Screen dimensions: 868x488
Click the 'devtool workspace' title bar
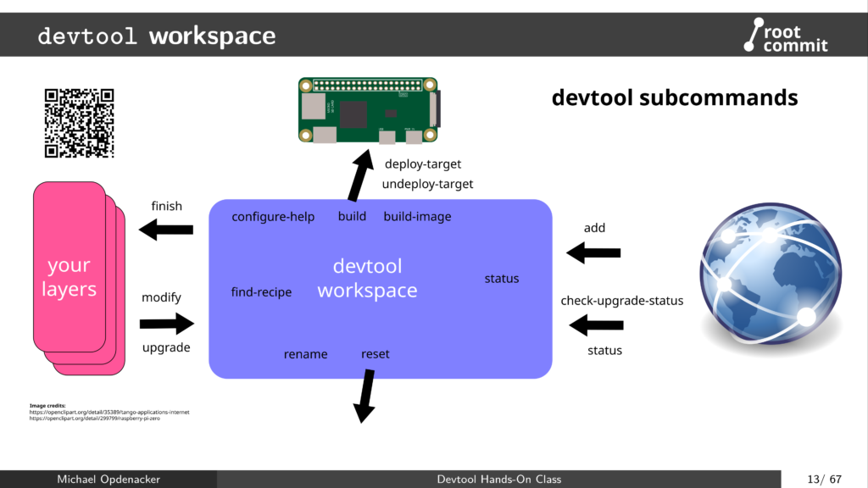157,35
